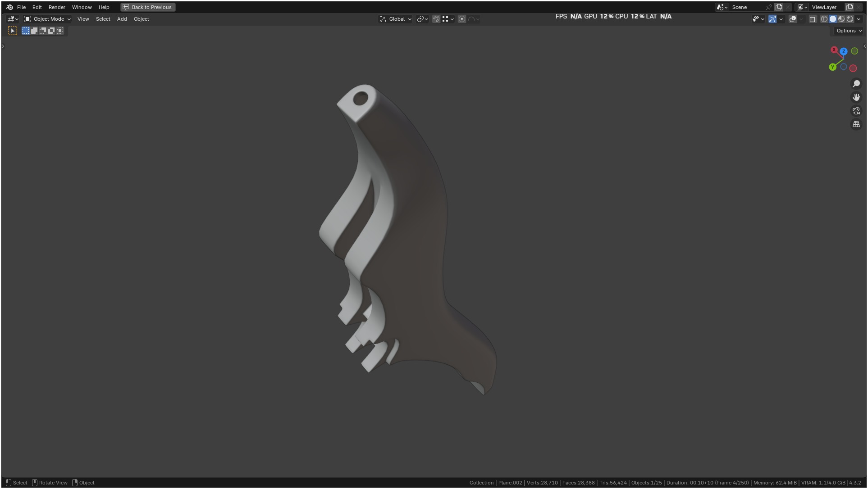
Task: Toggle show overlays button
Action: [x=793, y=19]
